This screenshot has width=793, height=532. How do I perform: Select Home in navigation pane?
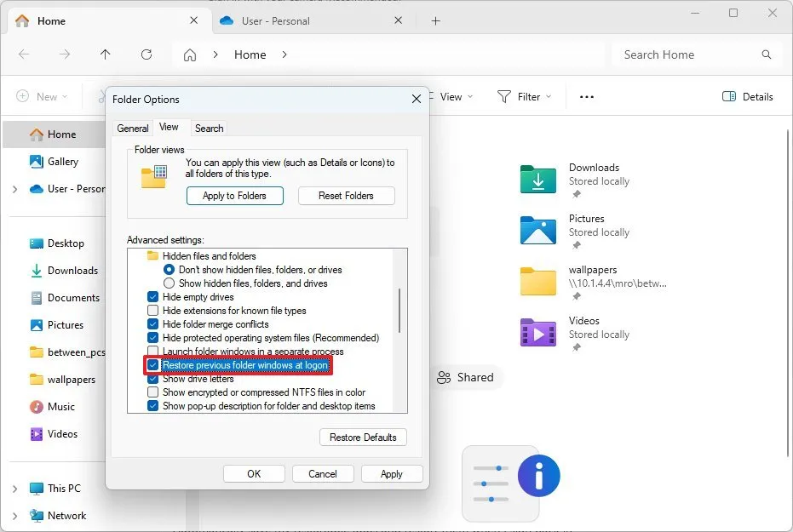click(x=55, y=134)
